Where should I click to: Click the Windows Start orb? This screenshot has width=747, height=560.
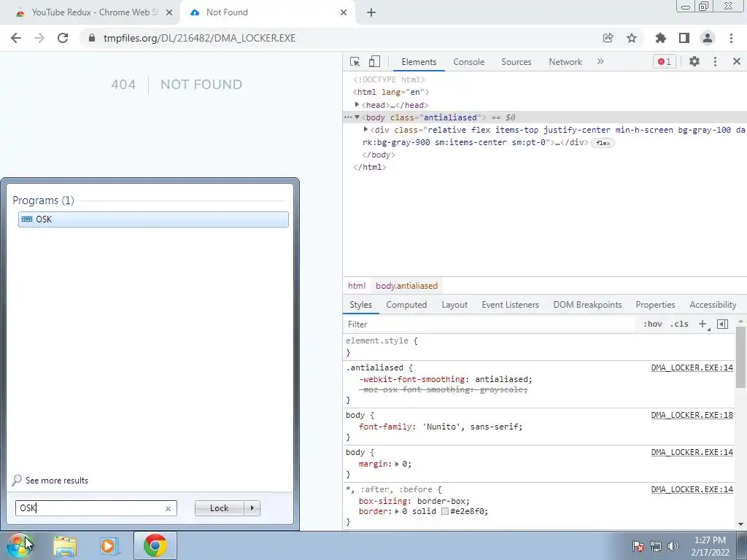click(20, 545)
